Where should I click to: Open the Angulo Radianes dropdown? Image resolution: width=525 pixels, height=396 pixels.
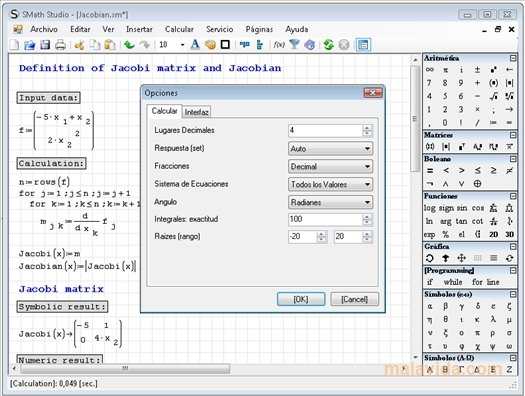coord(330,202)
